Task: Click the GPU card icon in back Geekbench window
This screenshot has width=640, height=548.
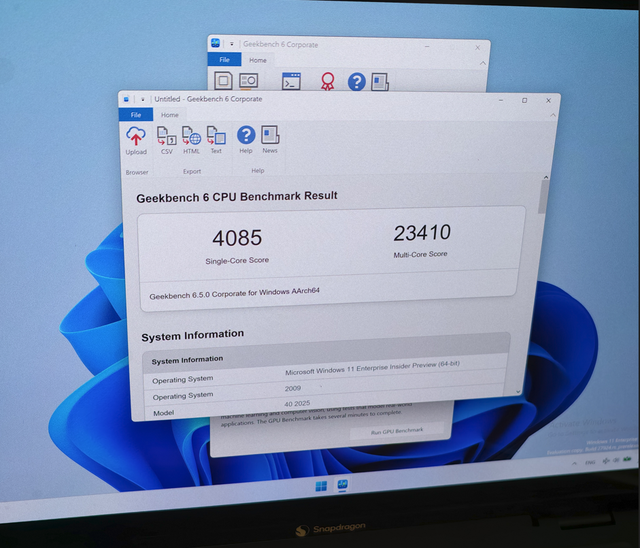Action: click(248, 80)
